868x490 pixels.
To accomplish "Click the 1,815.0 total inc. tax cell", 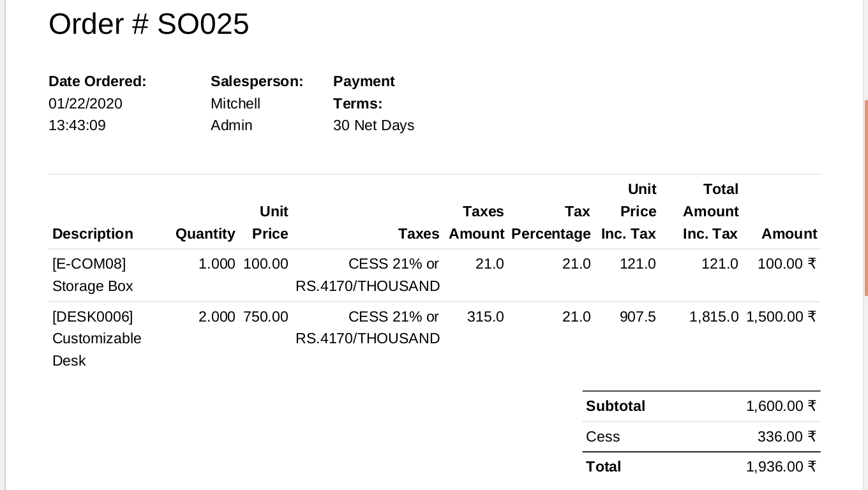I will pos(714,317).
